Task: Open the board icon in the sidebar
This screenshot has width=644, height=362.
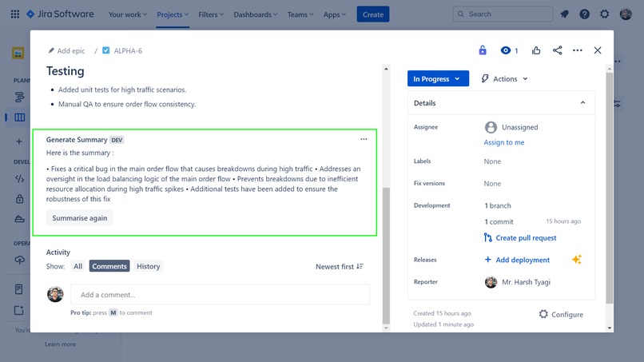Action: pyautogui.click(x=19, y=117)
